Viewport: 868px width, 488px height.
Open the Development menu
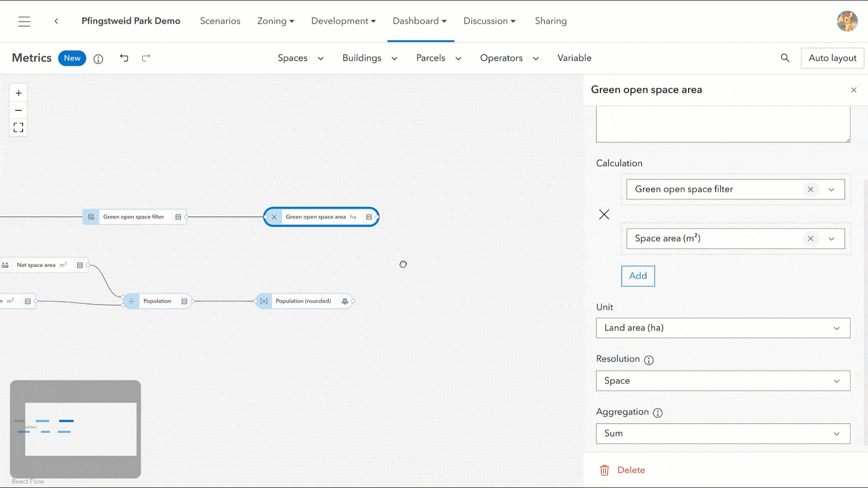click(x=343, y=21)
